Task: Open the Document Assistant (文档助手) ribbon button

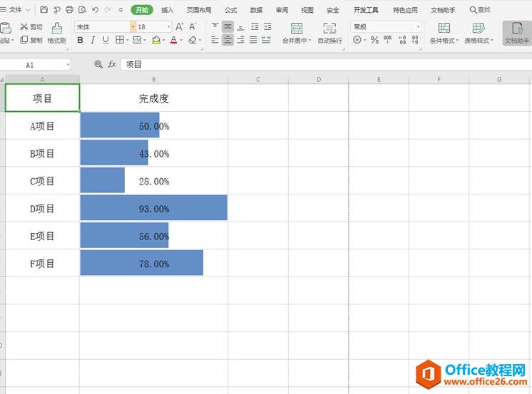Action: pos(517,33)
